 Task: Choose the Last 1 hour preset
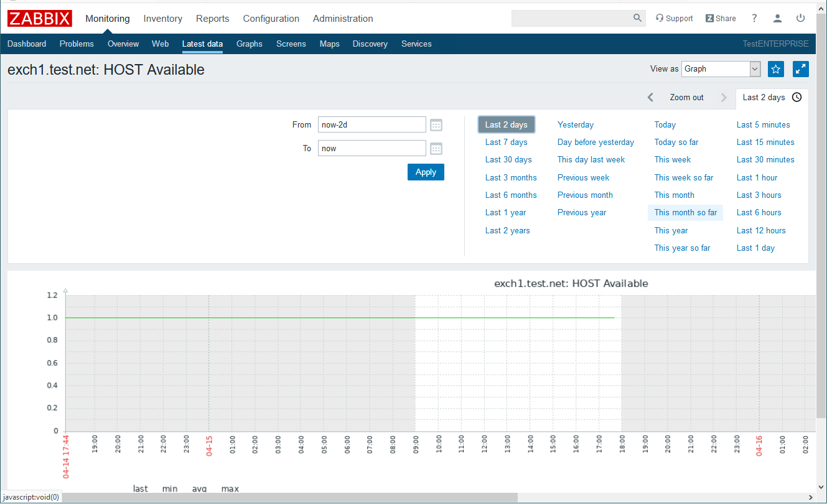click(757, 177)
